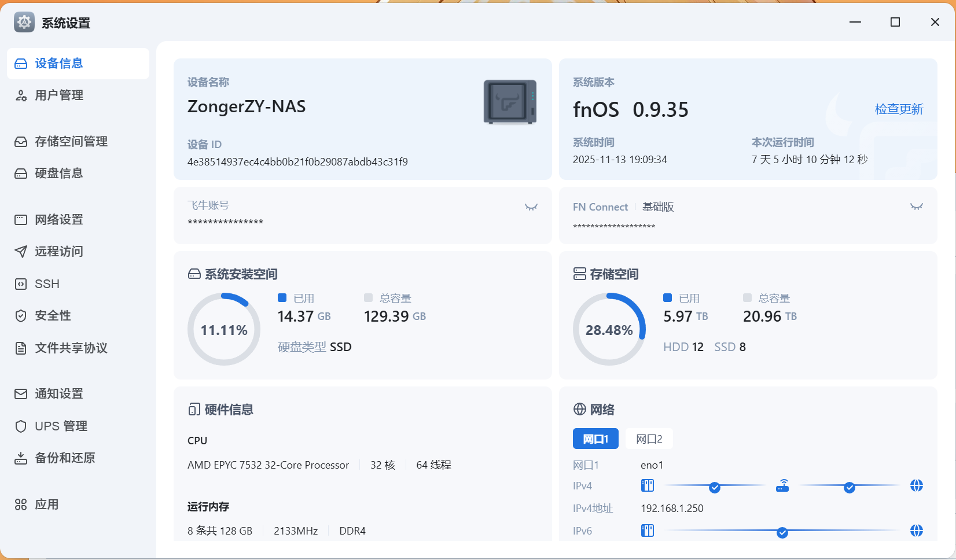Click the router icon in the network diagram

782,486
